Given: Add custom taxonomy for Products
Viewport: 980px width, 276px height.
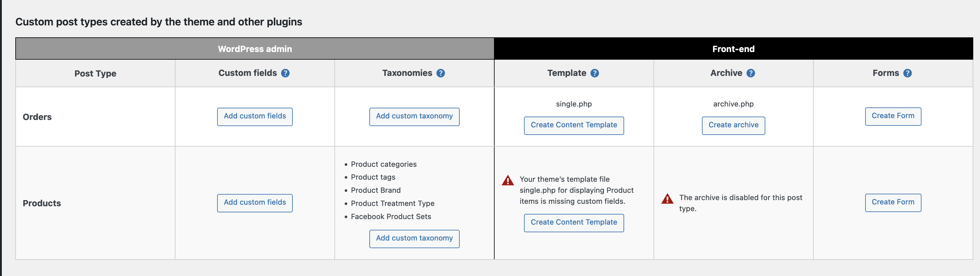Looking at the screenshot, I should (414, 238).
